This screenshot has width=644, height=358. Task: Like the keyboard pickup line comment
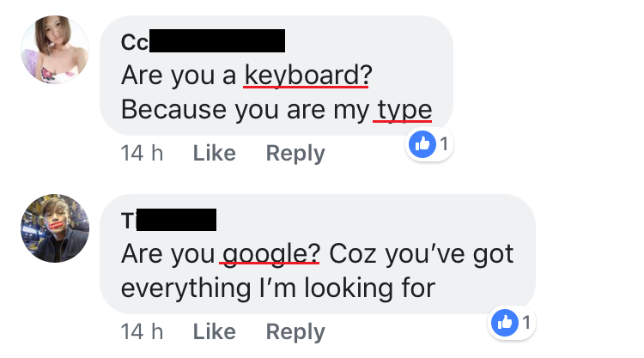(214, 154)
